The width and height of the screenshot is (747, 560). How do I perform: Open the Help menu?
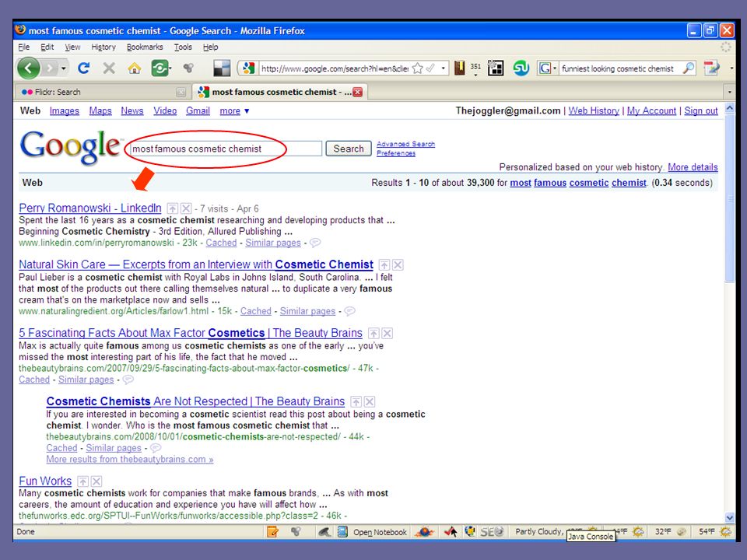click(211, 47)
